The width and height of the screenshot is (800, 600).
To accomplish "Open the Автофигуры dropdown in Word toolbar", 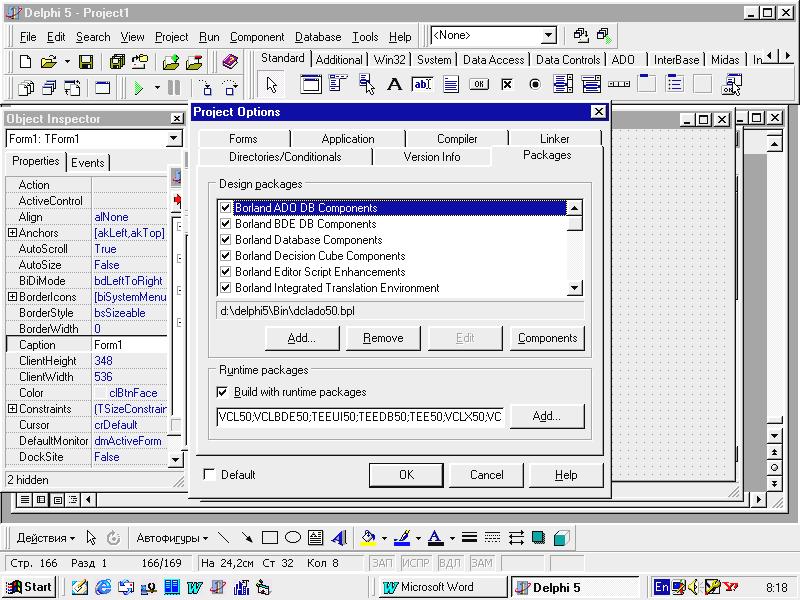I will coord(172,538).
